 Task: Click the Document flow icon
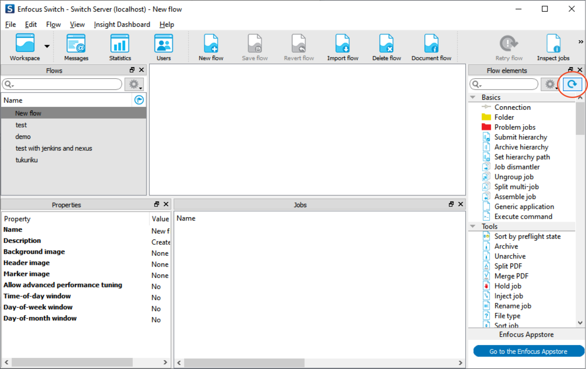pyautogui.click(x=431, y=45)
